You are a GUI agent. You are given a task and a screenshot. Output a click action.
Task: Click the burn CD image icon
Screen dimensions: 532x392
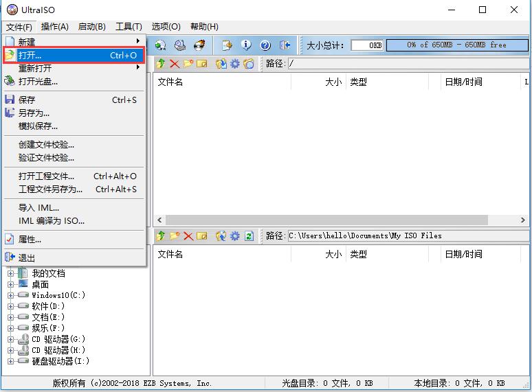199,45
